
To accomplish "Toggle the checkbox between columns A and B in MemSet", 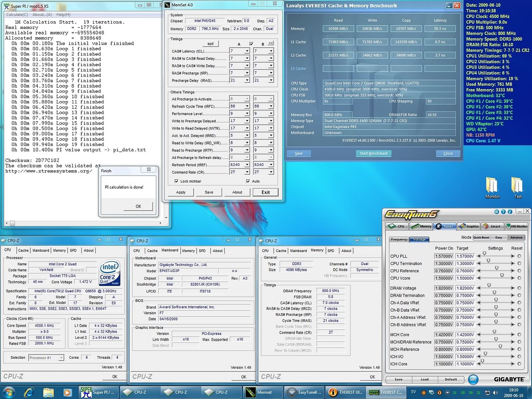I will pyautogui.click(x=251, y=44).
